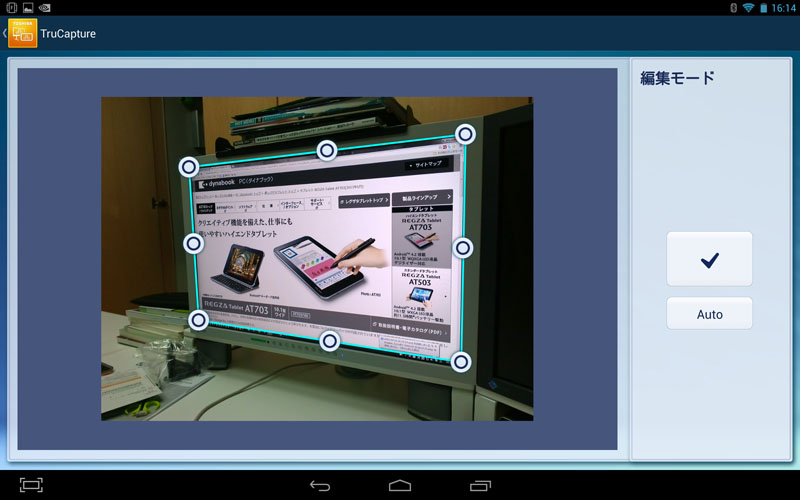Select the bottom-left crop corner handle

coord(198,320)
